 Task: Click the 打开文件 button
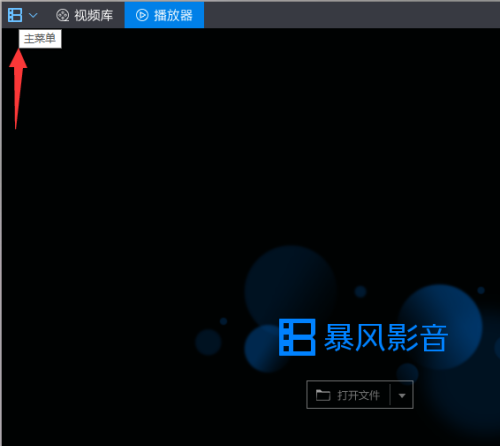click(348, 395)
